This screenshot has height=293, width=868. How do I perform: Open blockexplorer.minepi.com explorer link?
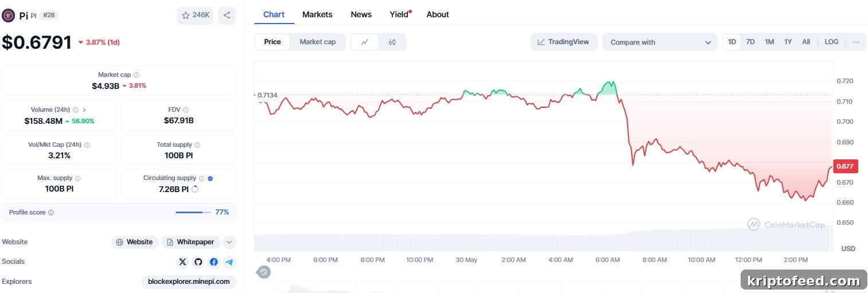pos(189,282)
